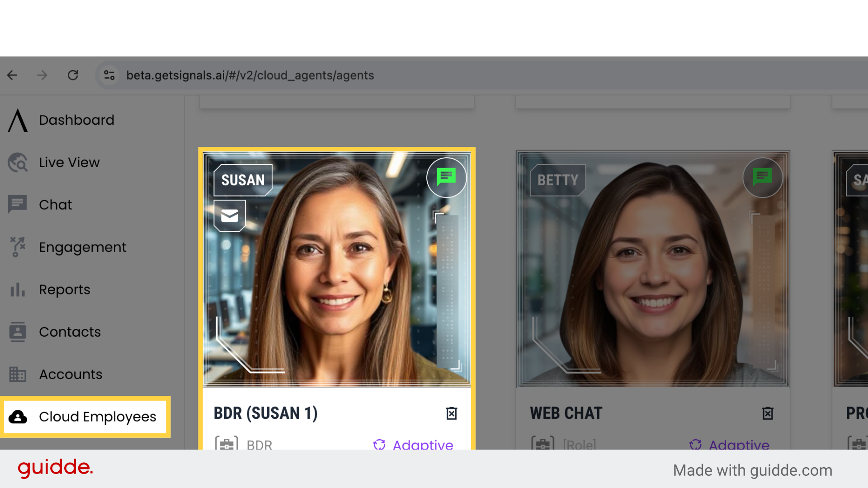Go back using the browser back arrow

(12, 75)
